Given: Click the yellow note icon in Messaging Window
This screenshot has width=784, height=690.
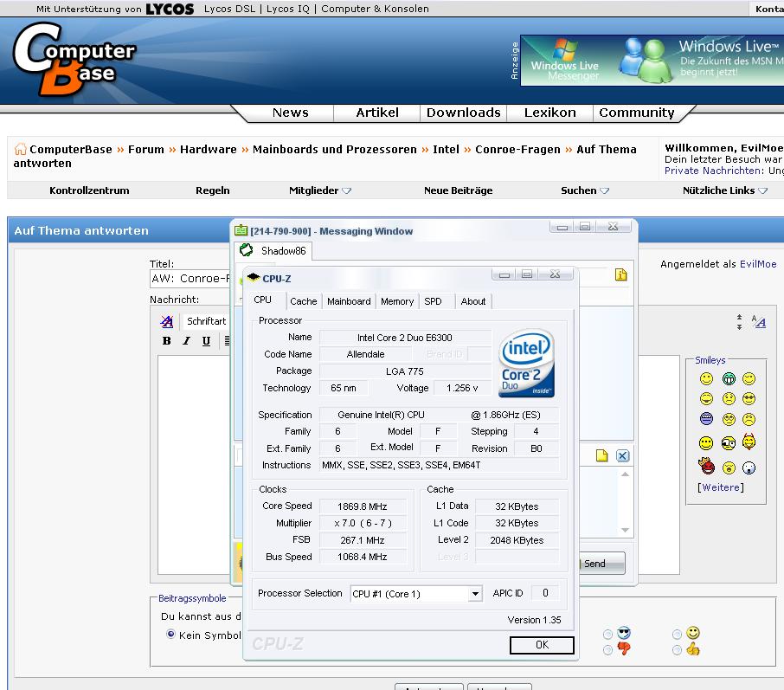Looking at the screenshot, I should [602, 455].
